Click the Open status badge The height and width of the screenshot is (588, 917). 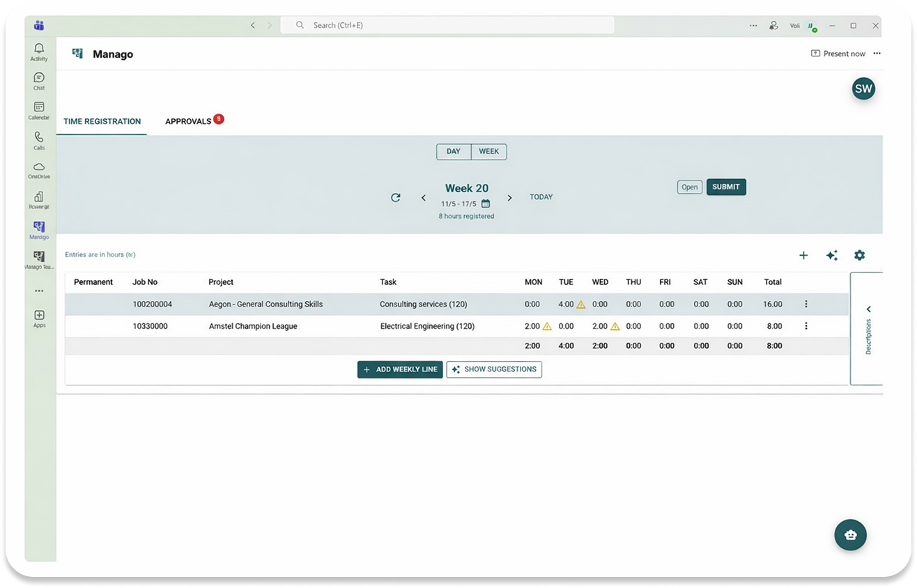pos(690,187)
